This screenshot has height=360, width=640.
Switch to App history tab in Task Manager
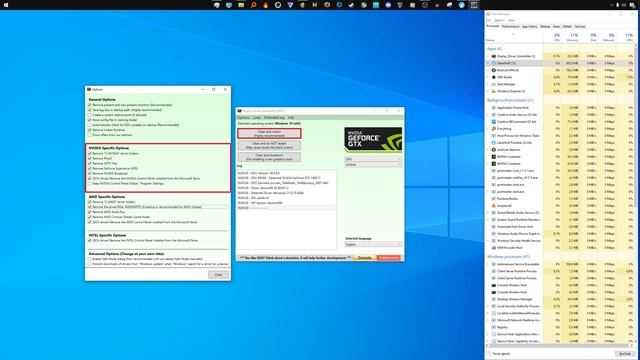tap(530, 27)
